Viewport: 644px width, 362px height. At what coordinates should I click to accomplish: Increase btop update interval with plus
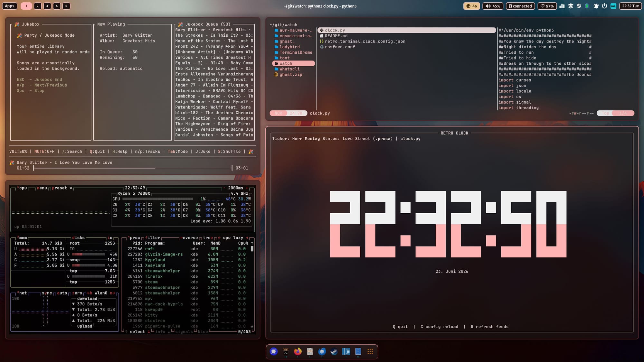247,188
